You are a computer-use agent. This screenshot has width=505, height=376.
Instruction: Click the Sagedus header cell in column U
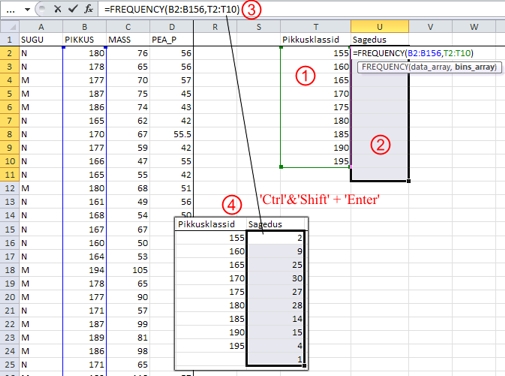[x=379, y=40]
